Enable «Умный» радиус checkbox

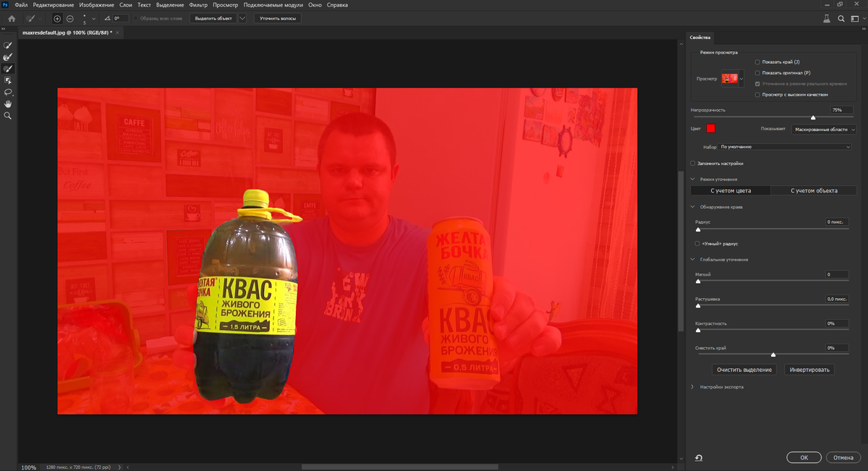[697, 244]
